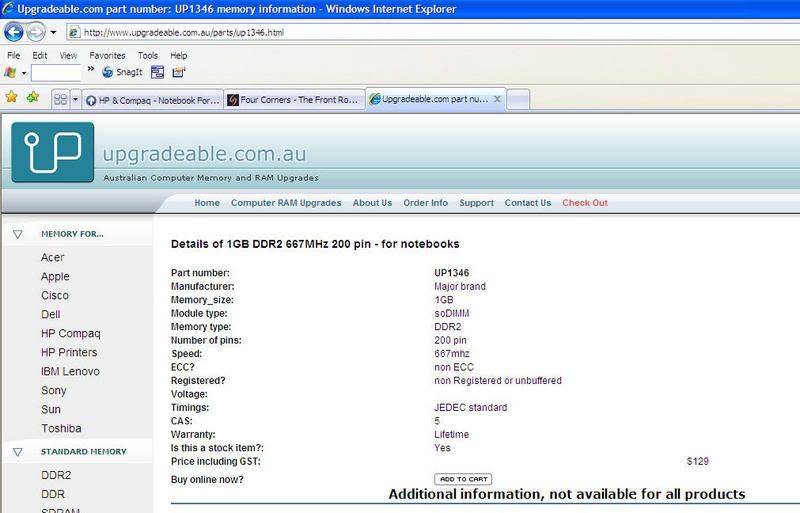Select Sun in sidebar
This screenshot has height=513, width=800.
tap(51, 409)
